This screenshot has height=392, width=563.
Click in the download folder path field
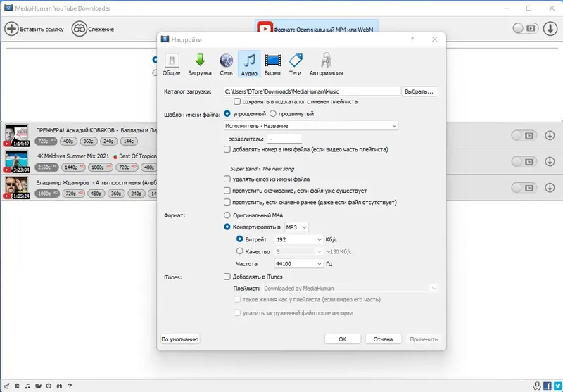312,91
